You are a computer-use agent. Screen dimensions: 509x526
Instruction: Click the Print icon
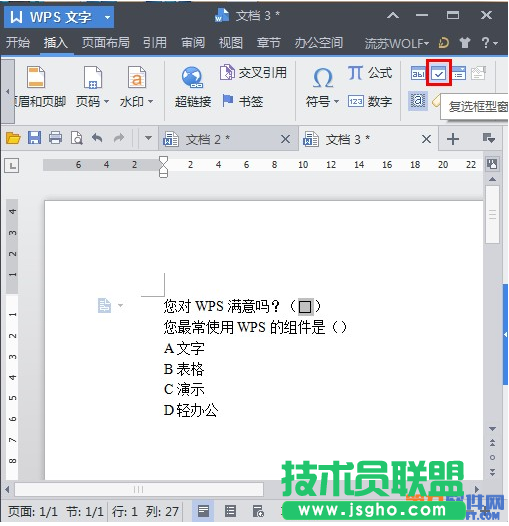56,138
